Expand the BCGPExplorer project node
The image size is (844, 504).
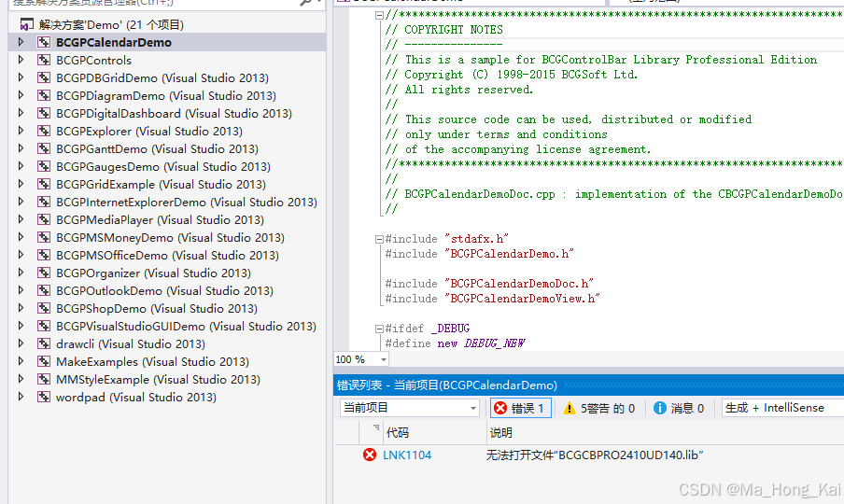pos(21,131)
